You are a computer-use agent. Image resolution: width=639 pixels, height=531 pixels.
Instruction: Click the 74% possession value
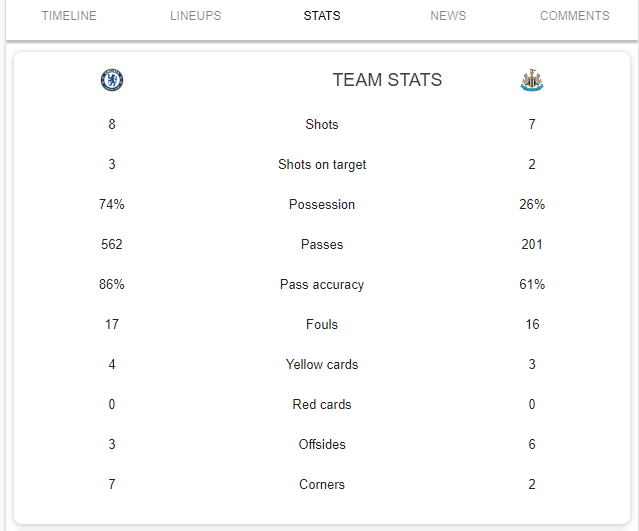[112, 205]
